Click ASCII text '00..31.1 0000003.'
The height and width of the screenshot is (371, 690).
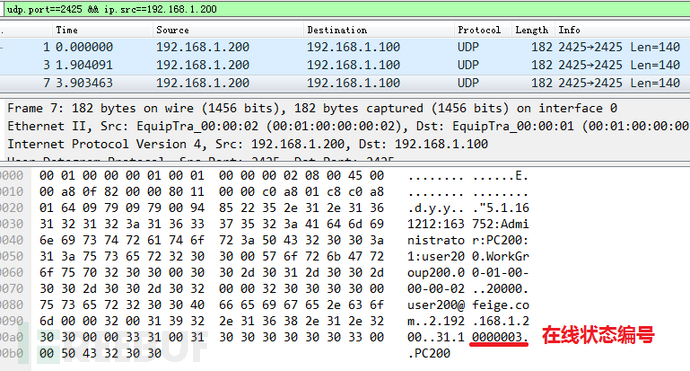point(468,337)
